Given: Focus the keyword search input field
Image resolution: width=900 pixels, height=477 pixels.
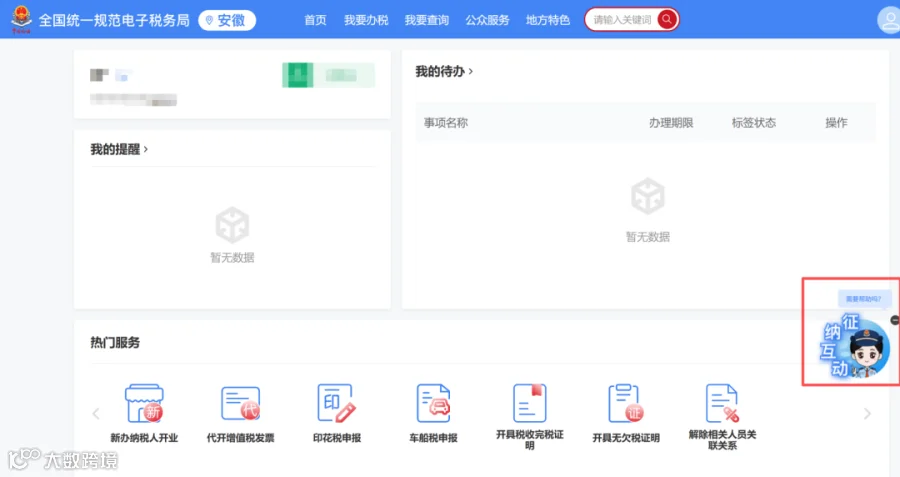Looking at the screenshot, I should pyautogui.click(x=622, y=20).
